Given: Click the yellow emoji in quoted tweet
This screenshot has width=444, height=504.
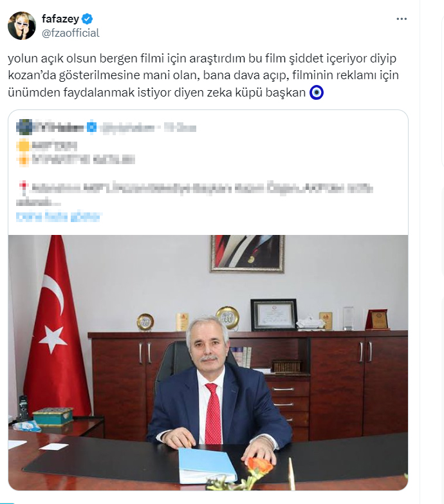Looking at the screenshot, I should [23, 146].
